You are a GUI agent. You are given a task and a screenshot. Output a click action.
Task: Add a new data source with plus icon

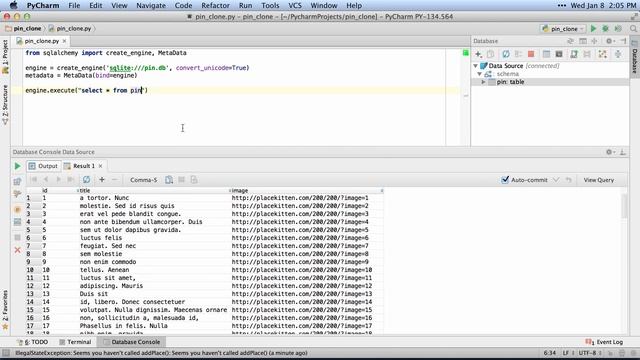point(478,54)
